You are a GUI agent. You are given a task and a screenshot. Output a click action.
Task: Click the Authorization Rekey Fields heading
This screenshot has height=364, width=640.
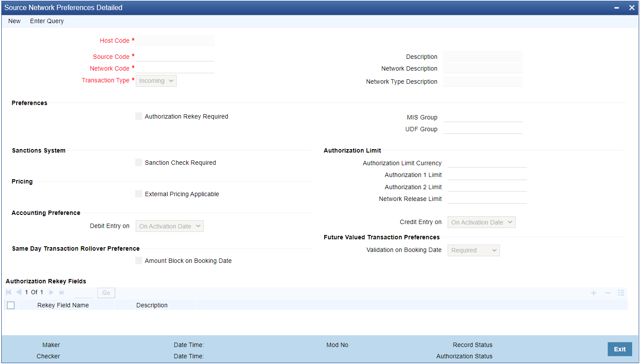pos(46,281)
